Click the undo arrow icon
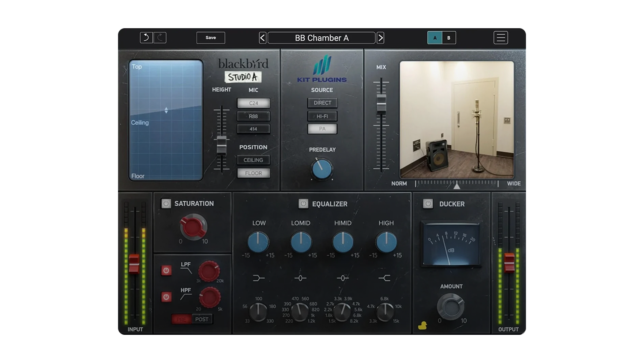The height and width of the screenshot is (363, 644). (146, 38)
